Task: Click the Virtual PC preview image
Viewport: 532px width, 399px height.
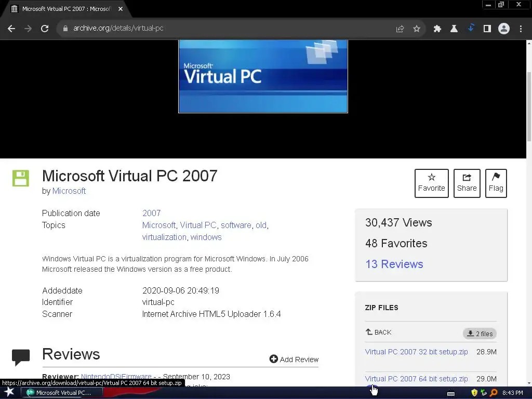Action: click(263, 76)
